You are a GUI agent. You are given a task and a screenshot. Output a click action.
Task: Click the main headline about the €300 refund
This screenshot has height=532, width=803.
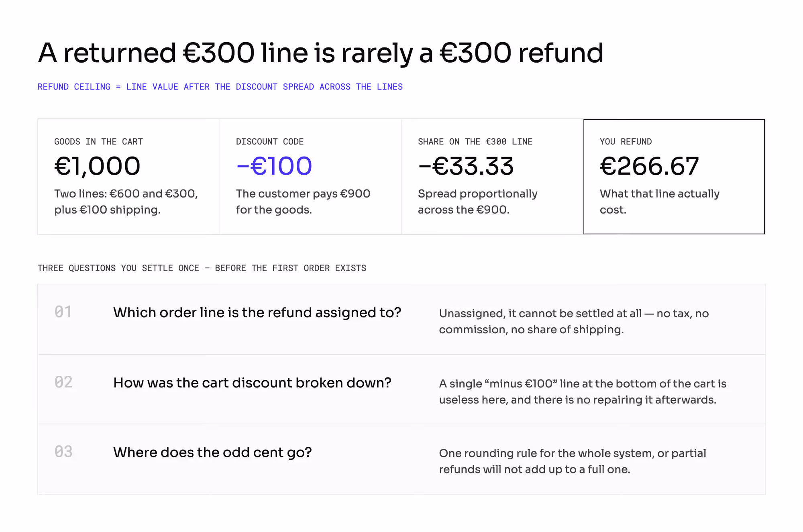point(320,53)
